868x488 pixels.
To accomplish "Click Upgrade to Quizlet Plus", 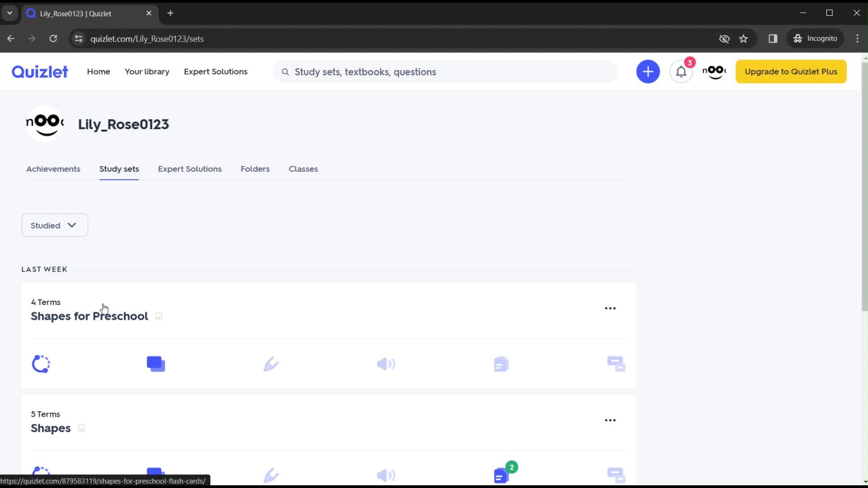I will (x=791, y=71).
